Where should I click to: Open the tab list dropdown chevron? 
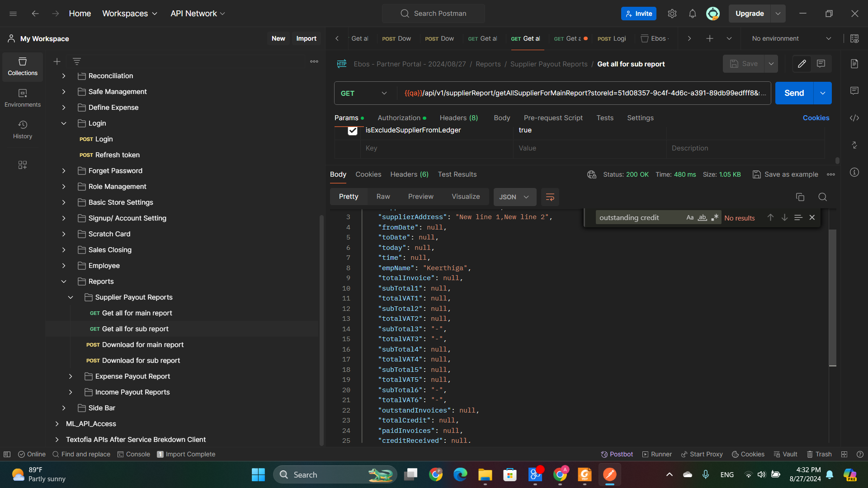pyautogui.click(x=729, y=39)
